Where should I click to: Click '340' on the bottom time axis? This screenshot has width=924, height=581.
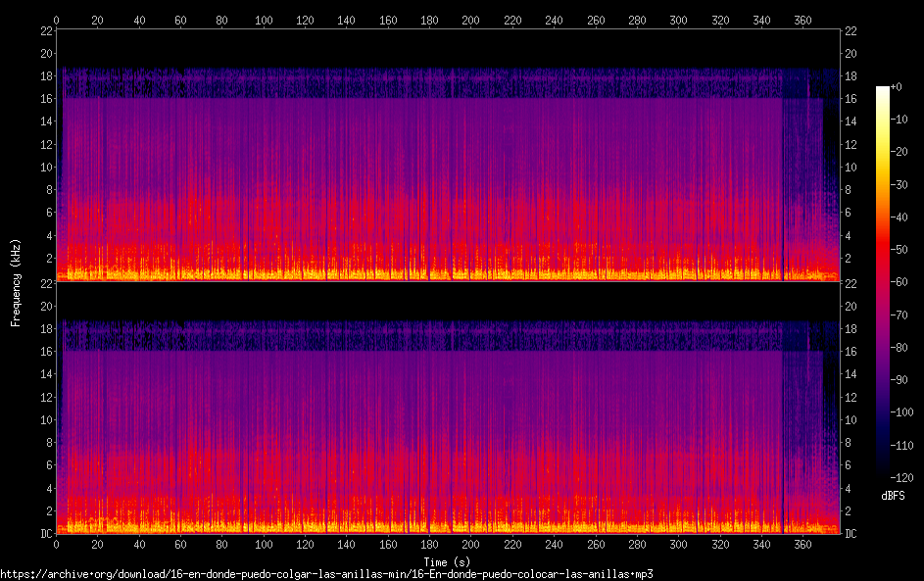tap(761, 545)
